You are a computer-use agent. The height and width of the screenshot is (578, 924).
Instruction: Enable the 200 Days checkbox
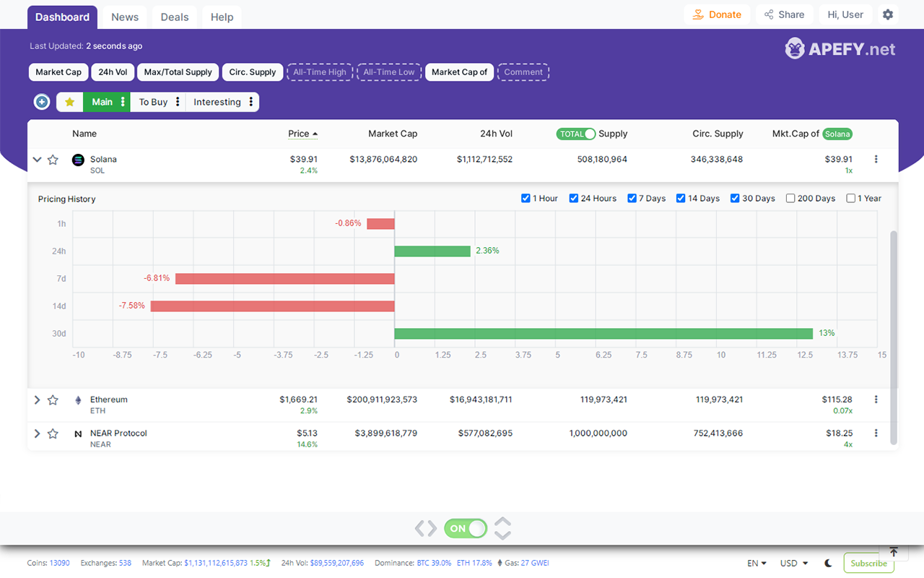point(790,198)
